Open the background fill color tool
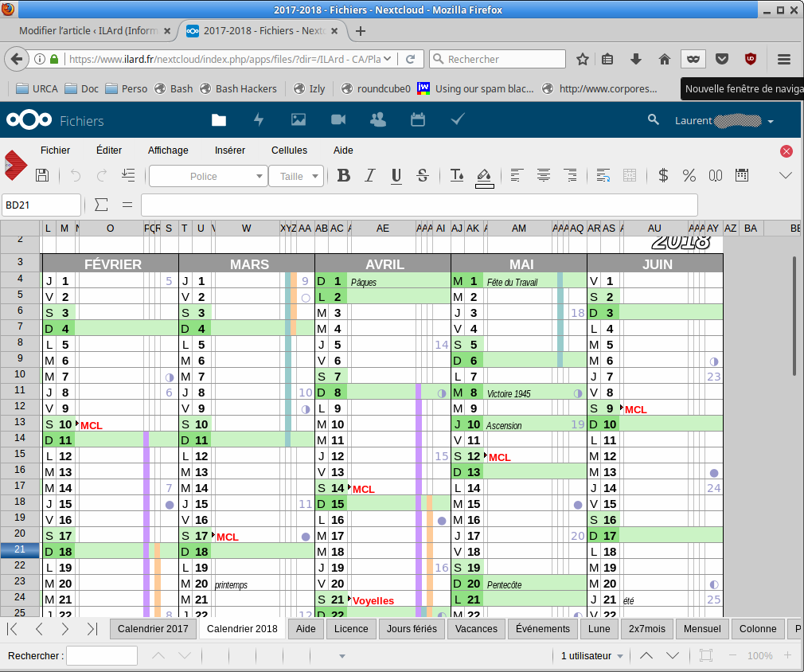 click(x=484, y=178)
